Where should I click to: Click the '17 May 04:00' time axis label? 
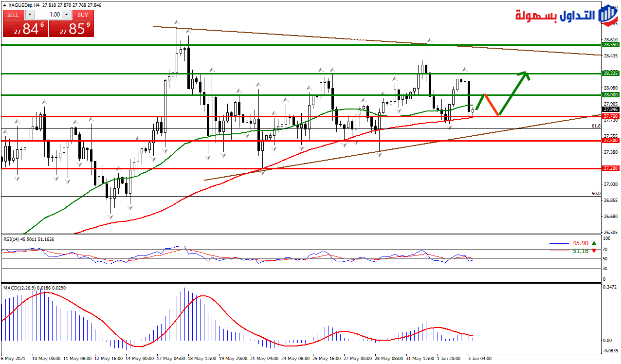point(171,358)
